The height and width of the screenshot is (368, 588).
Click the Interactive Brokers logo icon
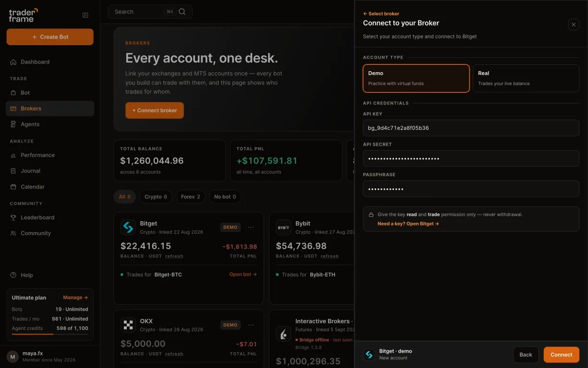(x=283, y=334)
